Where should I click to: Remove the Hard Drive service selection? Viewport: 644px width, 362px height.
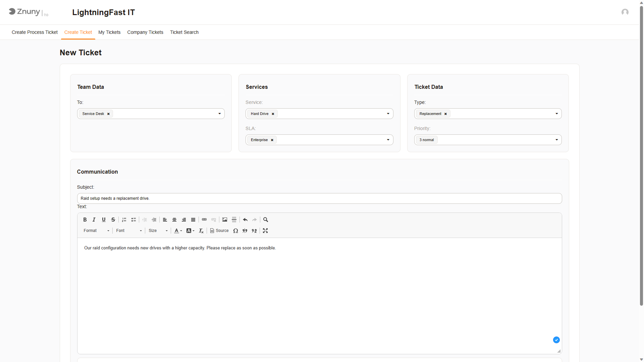273,114
